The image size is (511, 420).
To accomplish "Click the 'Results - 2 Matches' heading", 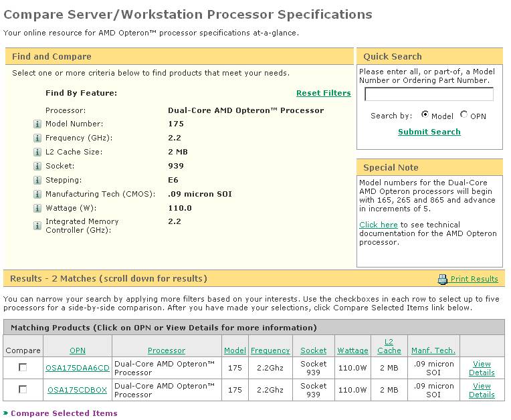I will [x=108, y=279].
